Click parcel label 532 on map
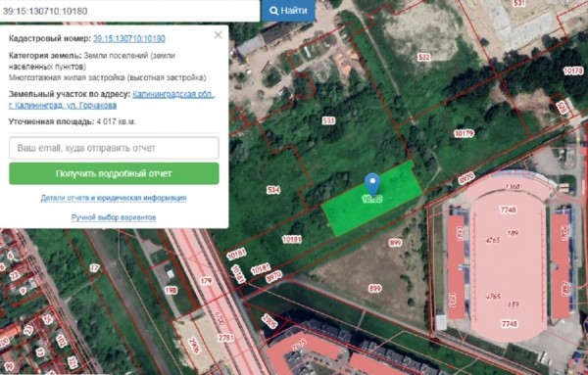Viewport: 588px width, 375px height. click(423, 58)
